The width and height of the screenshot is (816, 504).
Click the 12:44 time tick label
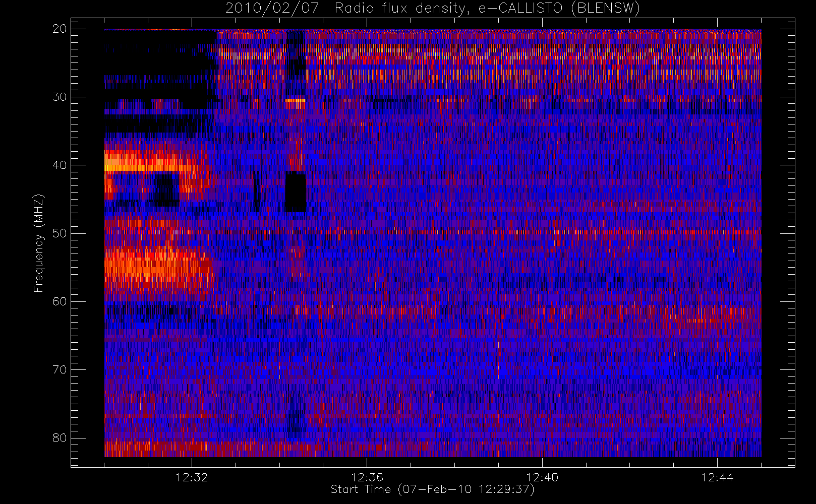[x=717, y=477]
